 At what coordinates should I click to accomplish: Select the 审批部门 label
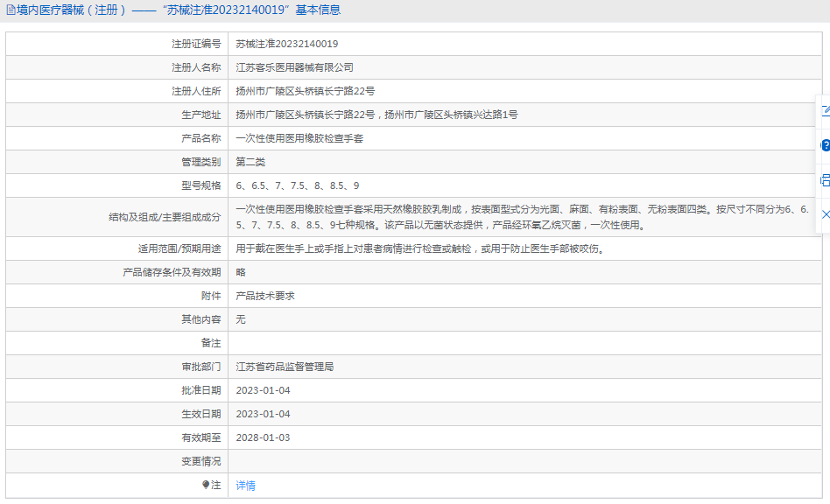tap(201, 367)
